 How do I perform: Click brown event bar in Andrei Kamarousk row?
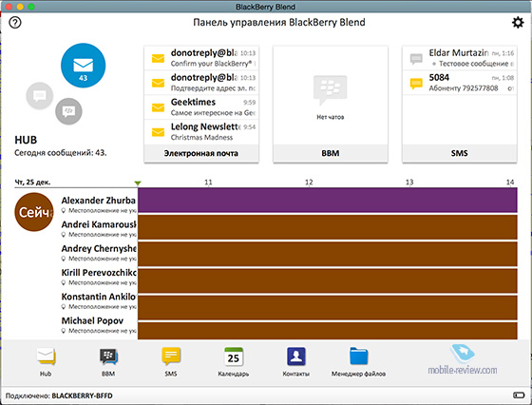328,227
